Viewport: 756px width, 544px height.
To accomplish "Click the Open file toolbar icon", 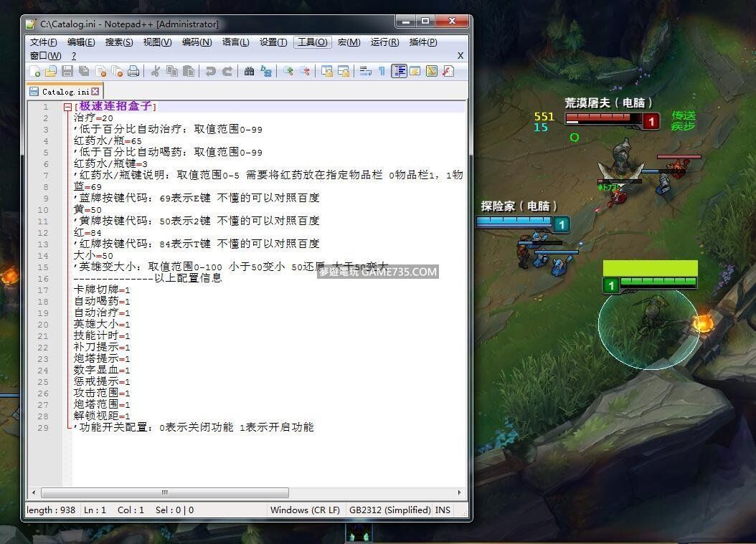I will [x=51, y=72].
